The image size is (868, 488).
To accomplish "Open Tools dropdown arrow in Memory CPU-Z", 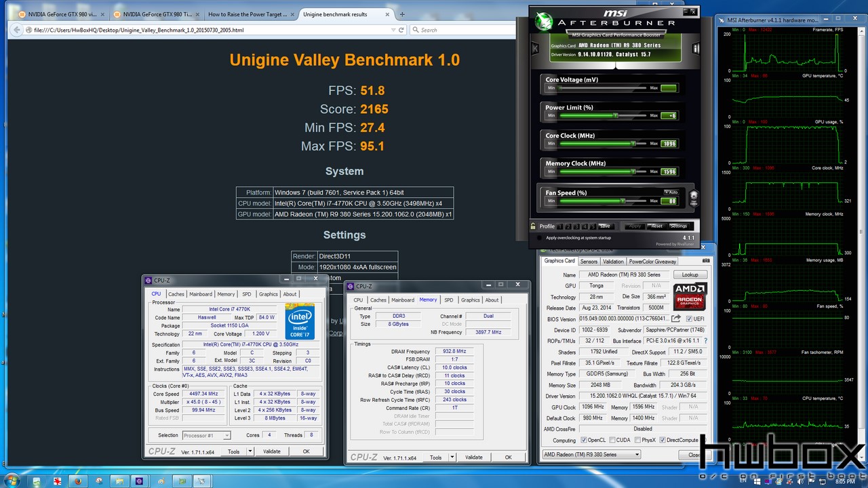I will [452, 457].
